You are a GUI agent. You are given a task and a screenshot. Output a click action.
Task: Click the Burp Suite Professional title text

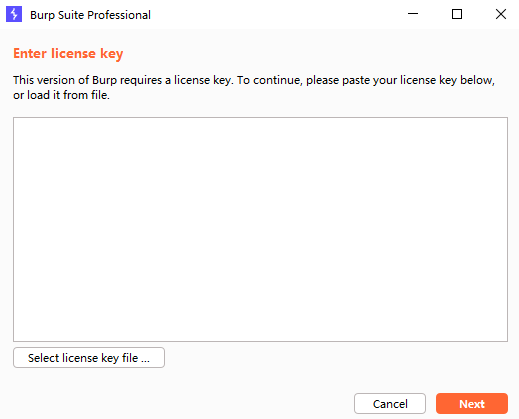click(x=90, y=15)
